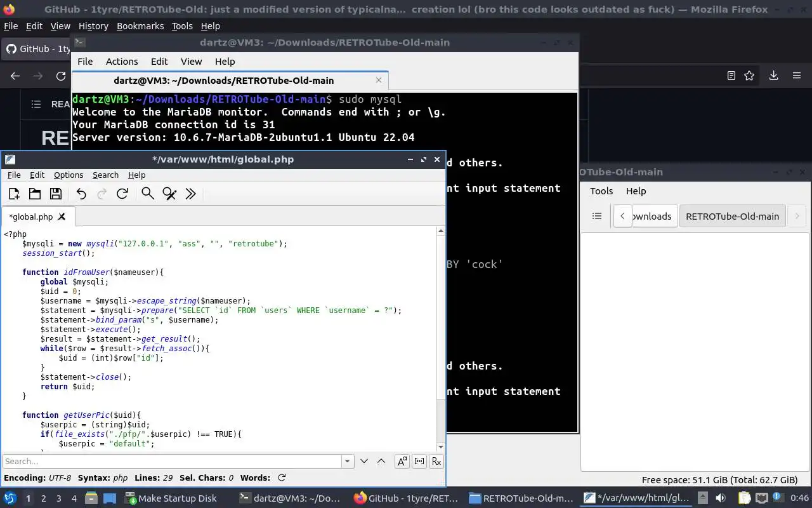The image size is (812, 508).
Task: Open the terminal's View menu
Action: 191,62
